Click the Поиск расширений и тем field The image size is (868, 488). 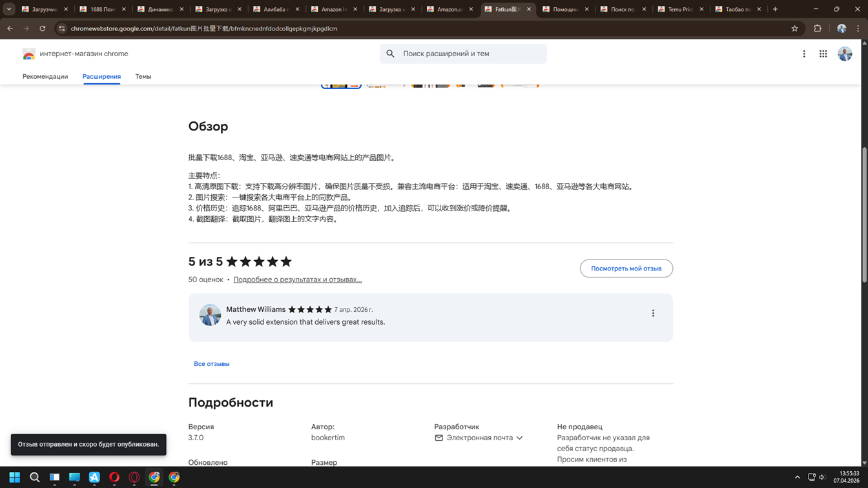click(471, 54)
